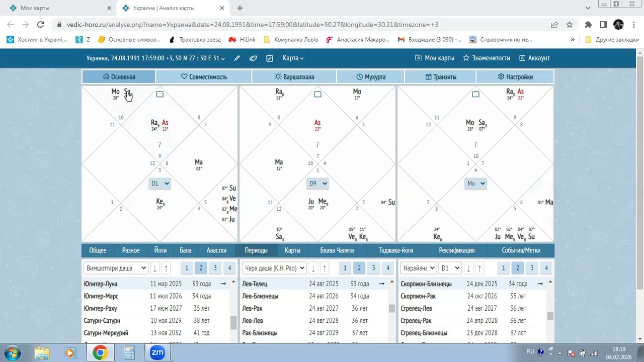
Task: Select level 1 in the Чара даша panel
Action: tap(345, 268)
